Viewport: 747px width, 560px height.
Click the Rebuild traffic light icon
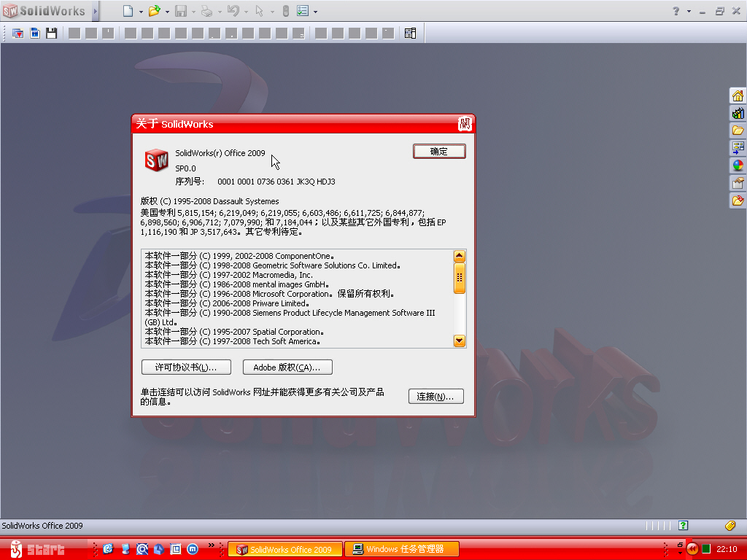point(286,11)
